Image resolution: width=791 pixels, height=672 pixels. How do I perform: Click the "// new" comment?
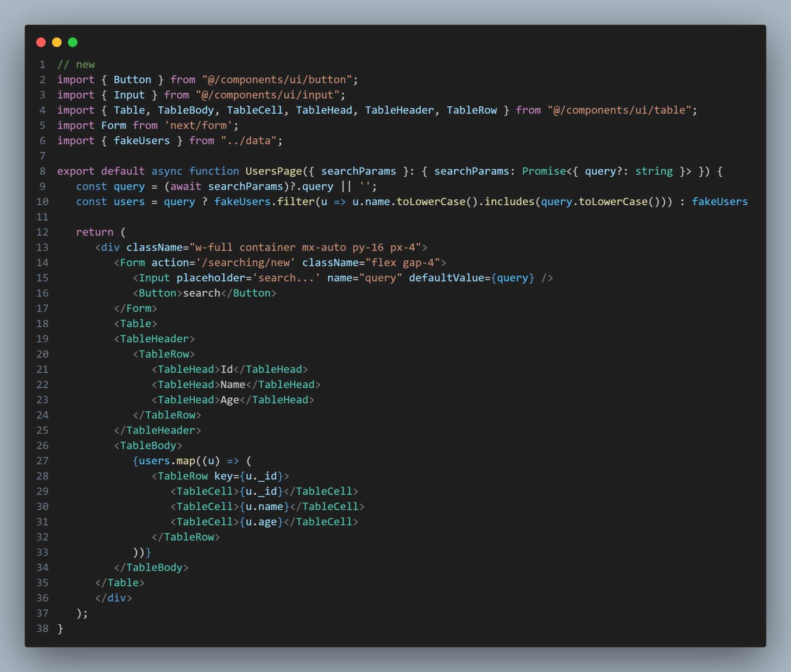pyautogui.click(x=76, y=65)
